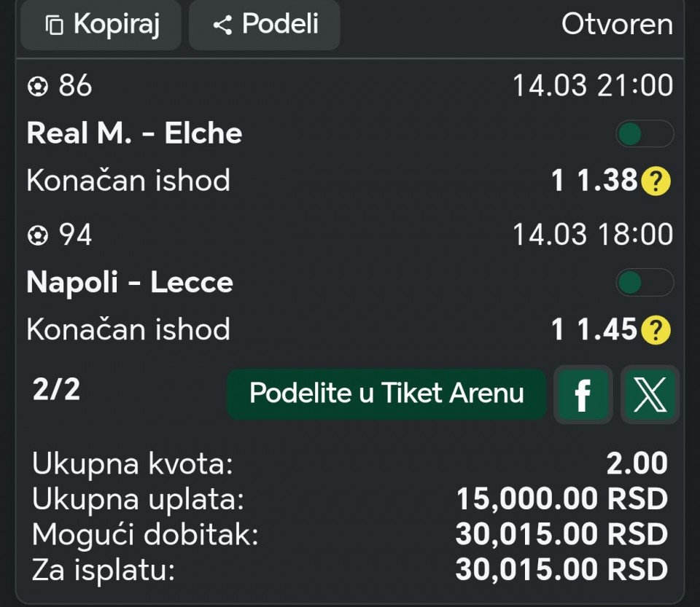Click the Ukupna uplata amount 15,000.00 RSD

coord(561,499)
